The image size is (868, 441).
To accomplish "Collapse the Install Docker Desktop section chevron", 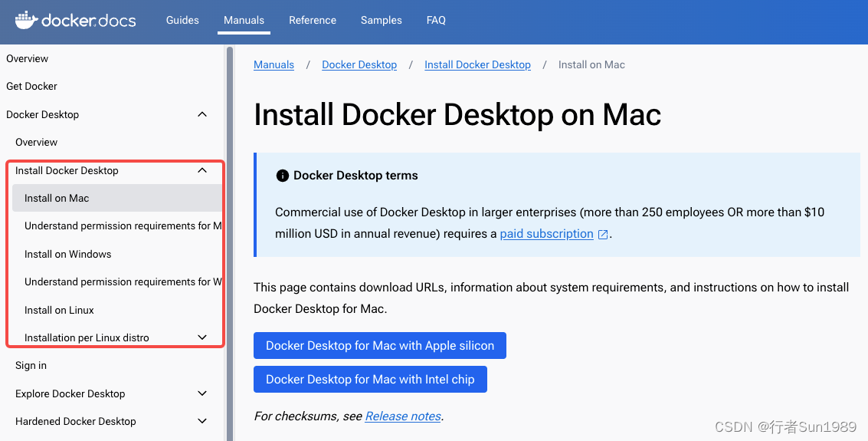I will pos(202,170).
